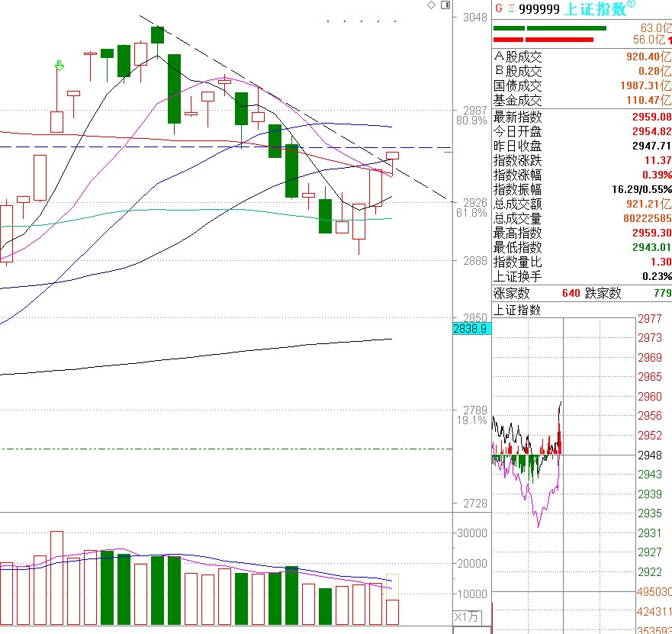This screenshot has width=672, height=634.
Task: Click the tallest green candlestick near the peak
Action: (174, 89)
